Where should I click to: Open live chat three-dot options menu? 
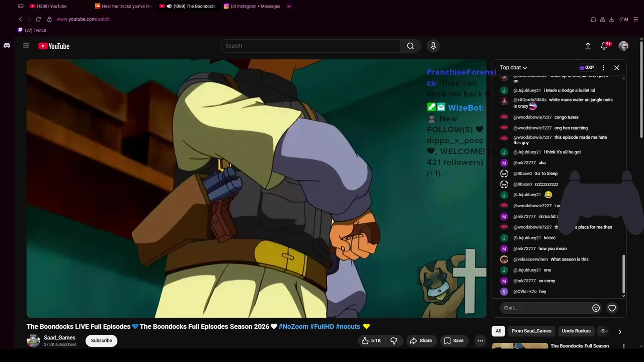point(603,67)
